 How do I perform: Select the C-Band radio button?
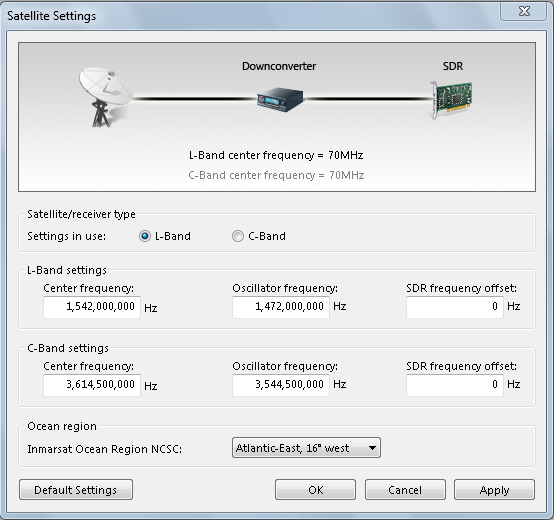click(x=238, y=236)
